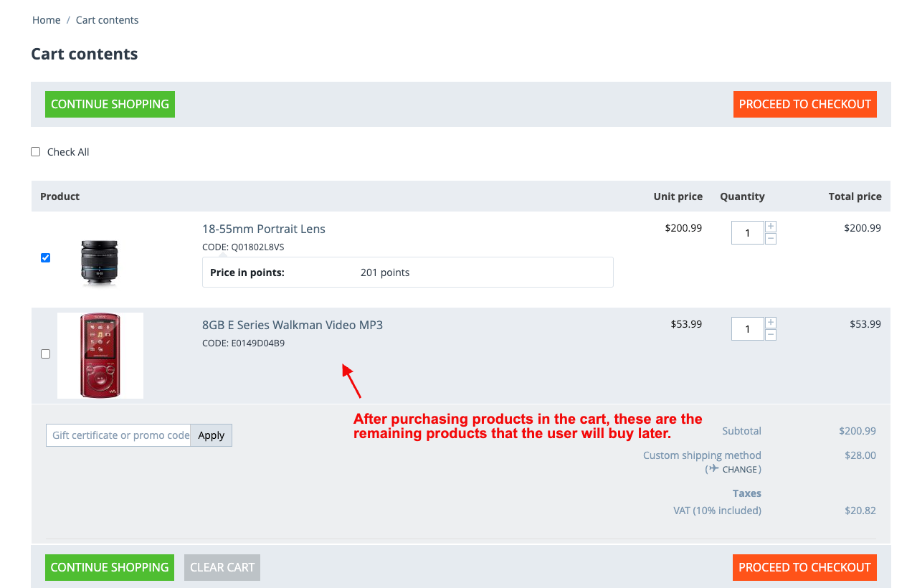This screenshot has width=912, height=588.
Task: Change the custom shipping method
Action: tap(740, 470)
